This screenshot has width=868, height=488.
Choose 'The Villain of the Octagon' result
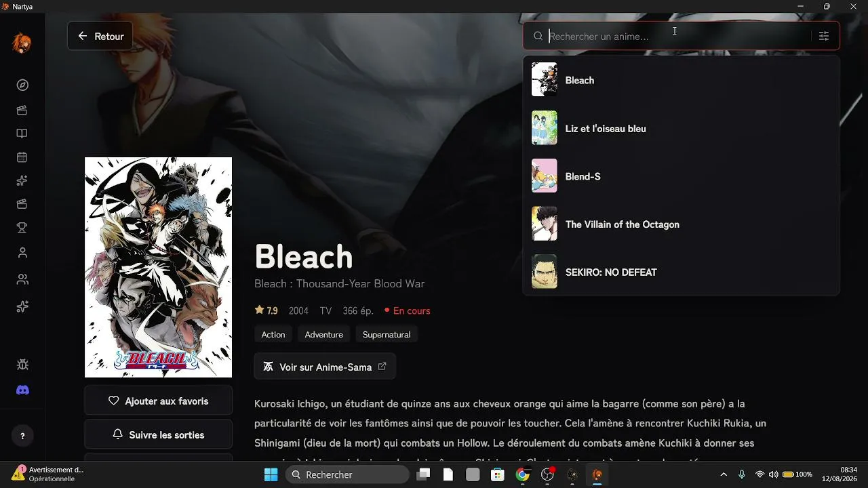pos(682,224)
